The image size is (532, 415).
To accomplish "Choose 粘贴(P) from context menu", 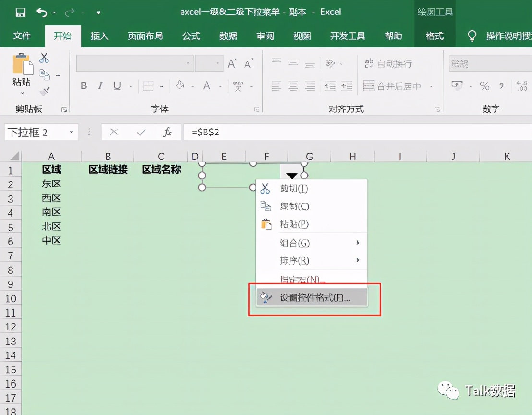I will tap(312, 224).
